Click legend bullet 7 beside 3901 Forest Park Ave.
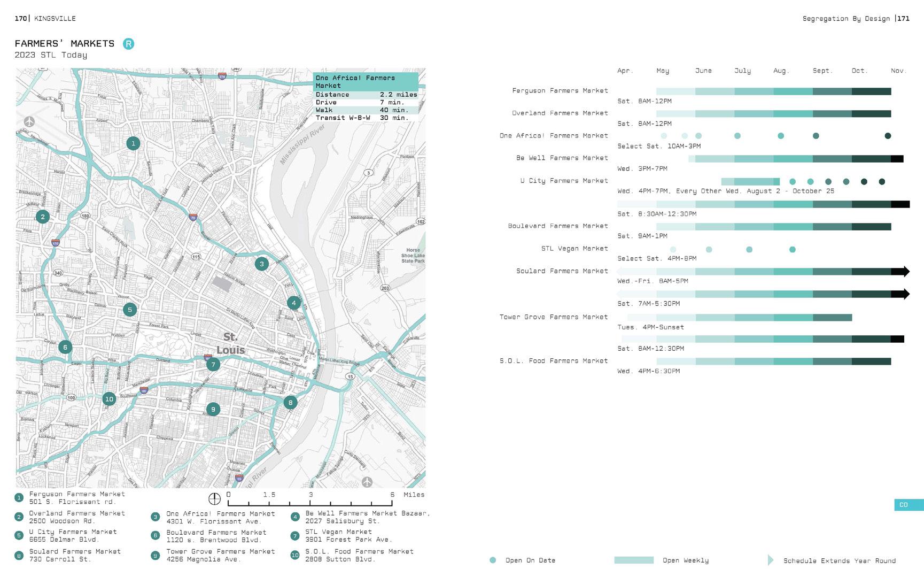 pyautogui.click(x=295, y=536)
